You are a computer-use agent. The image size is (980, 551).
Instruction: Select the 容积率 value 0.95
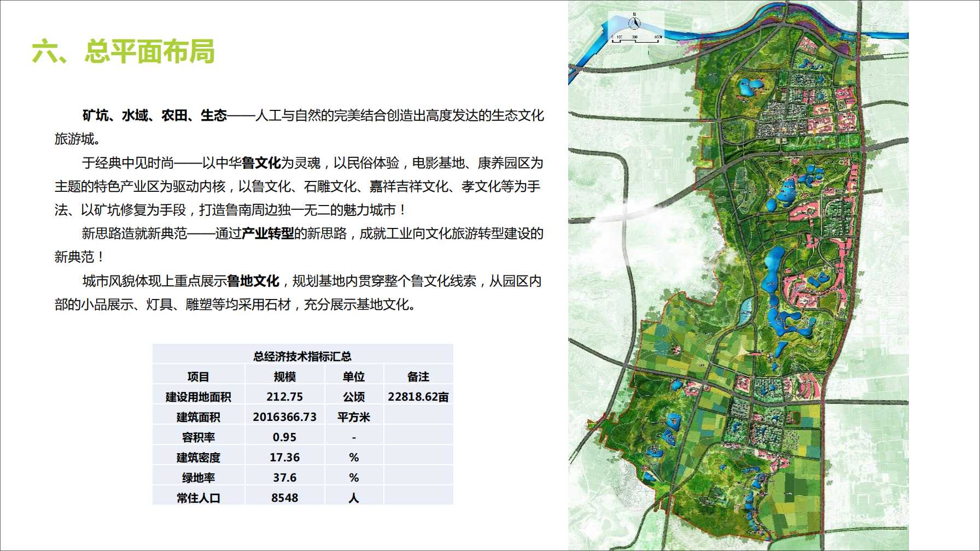[x=284, y=437]
